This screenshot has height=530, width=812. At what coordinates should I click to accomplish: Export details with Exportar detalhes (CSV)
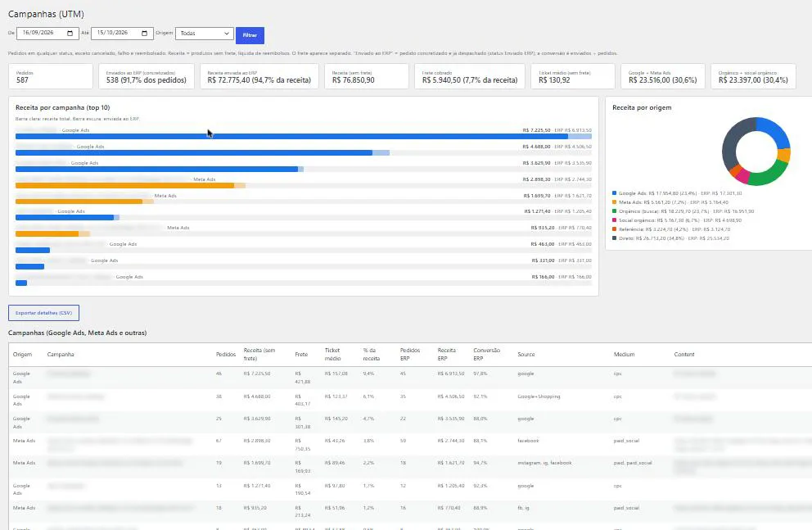pyautogui.click(x=44, y=313)
